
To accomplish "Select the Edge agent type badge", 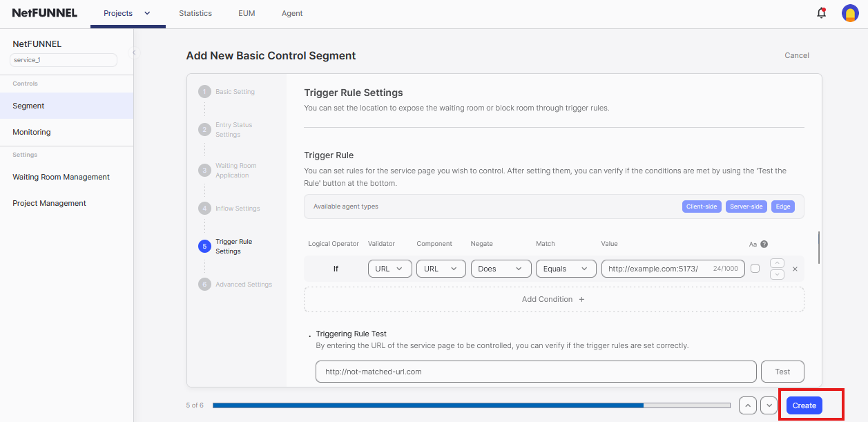I will pos(782,206).
